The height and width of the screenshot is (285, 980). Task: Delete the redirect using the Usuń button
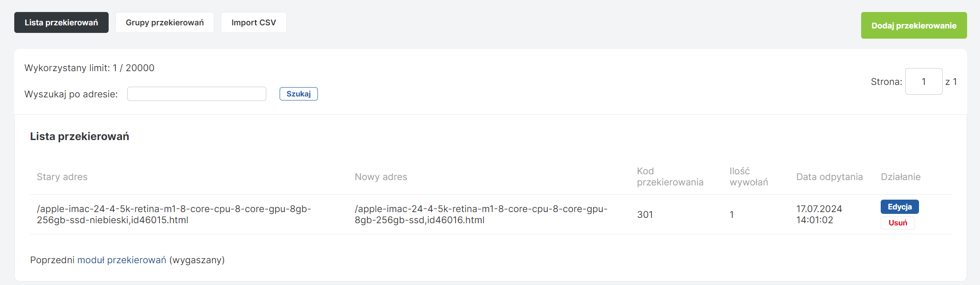[898, 223]
